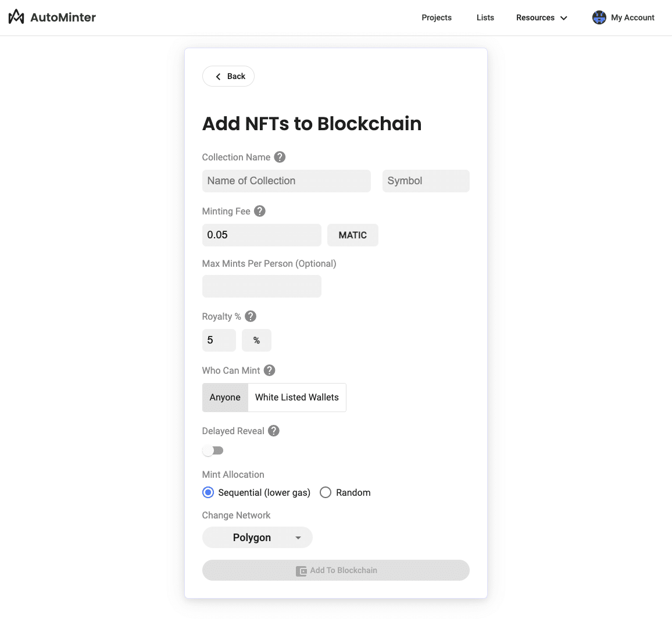Image resolution: width=672 pixels, height=619 pixels.
Task: Toggle the Delayed Reveal switch
Action: pyautogui.click(x=213, y=450)
